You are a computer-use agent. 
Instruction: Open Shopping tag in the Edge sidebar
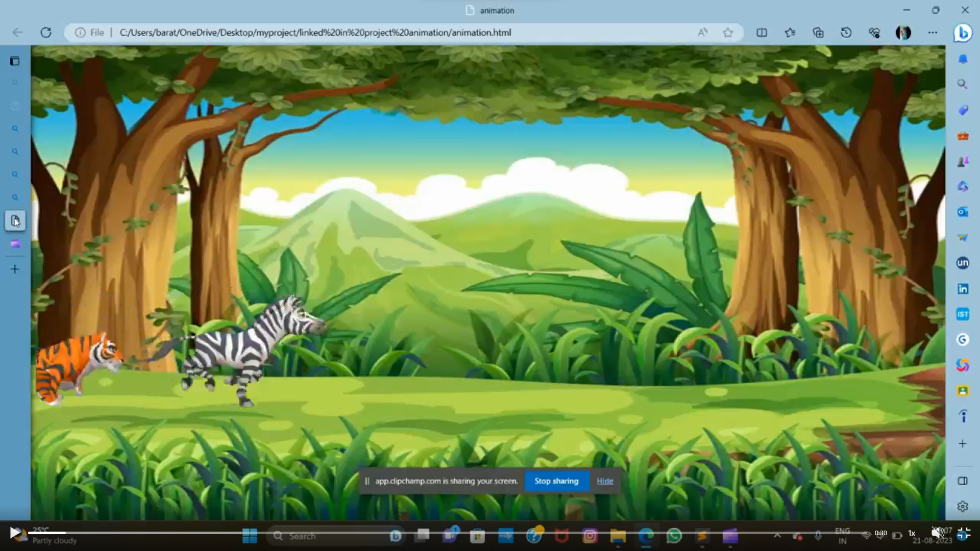[x=963, y=110]
